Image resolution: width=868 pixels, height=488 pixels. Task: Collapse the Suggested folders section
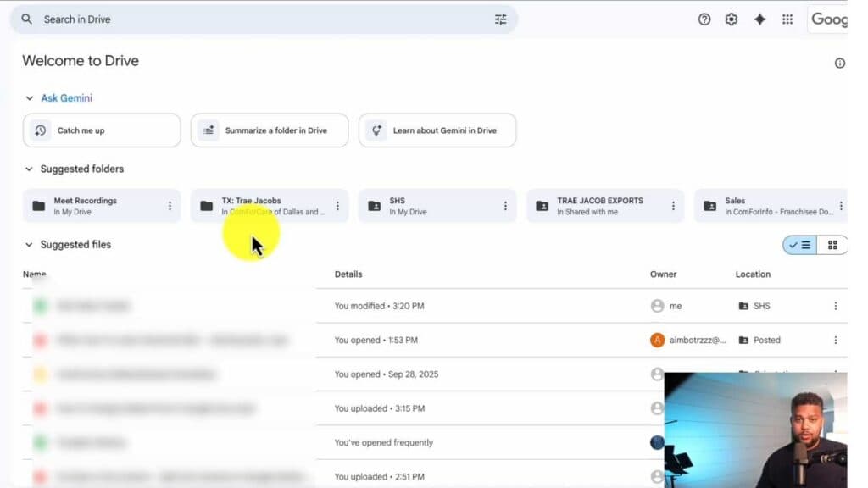30,169
